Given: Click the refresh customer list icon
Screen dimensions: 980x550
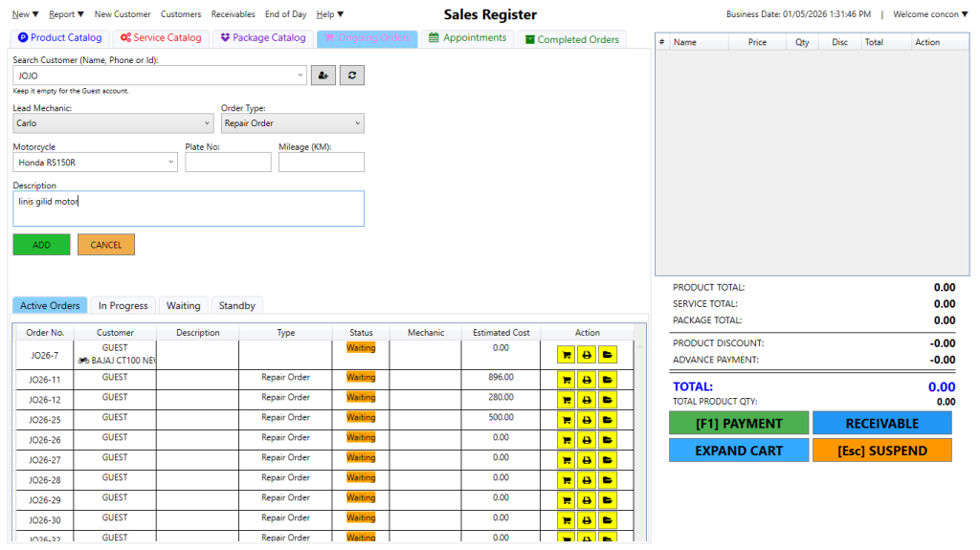Looking at the screenshot, I should 352,76.
